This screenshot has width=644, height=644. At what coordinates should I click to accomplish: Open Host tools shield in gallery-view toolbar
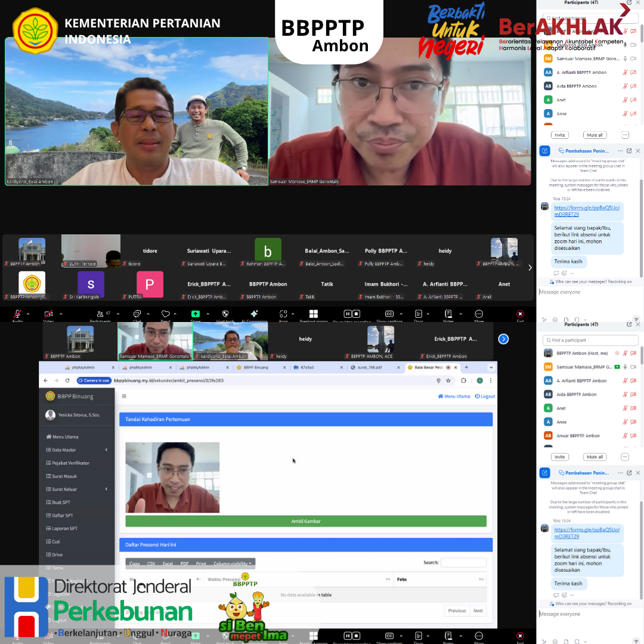[x=225, y=314]
